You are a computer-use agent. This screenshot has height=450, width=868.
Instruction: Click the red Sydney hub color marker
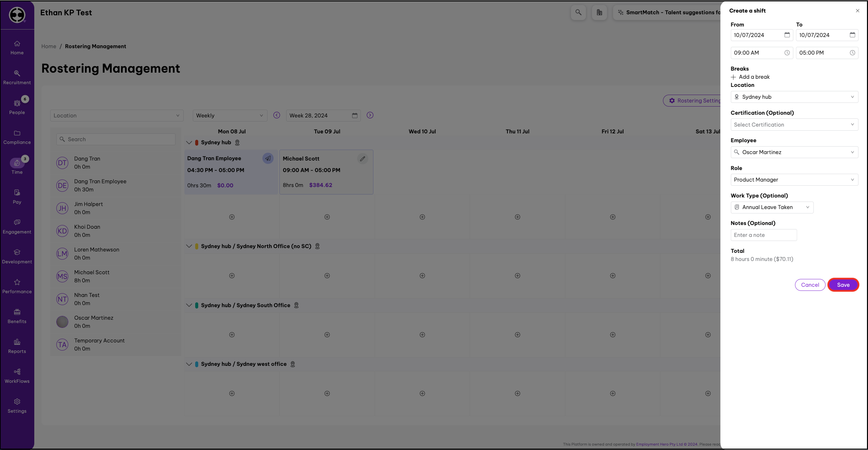pyautogui.click(x=197, y=143)
